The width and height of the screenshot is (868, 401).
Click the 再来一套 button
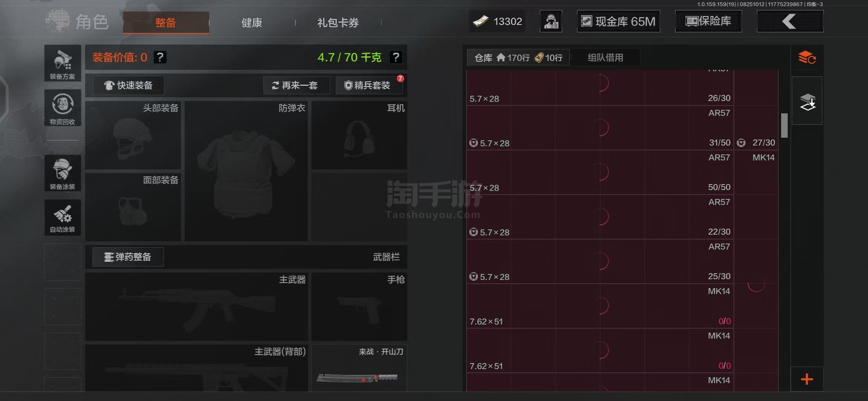pyautogui.click(x=296, y=85)
